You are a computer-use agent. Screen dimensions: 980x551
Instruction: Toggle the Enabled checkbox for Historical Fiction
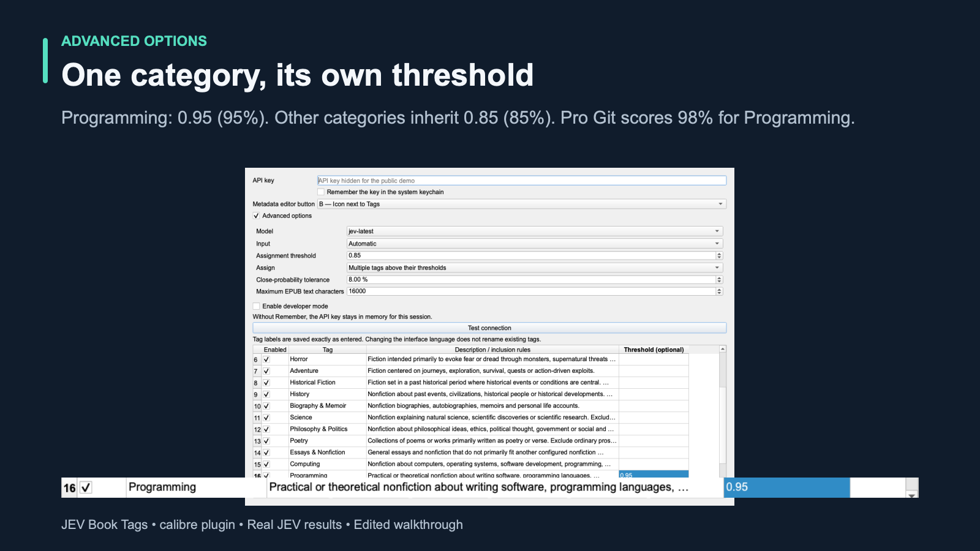coord(266,383)
